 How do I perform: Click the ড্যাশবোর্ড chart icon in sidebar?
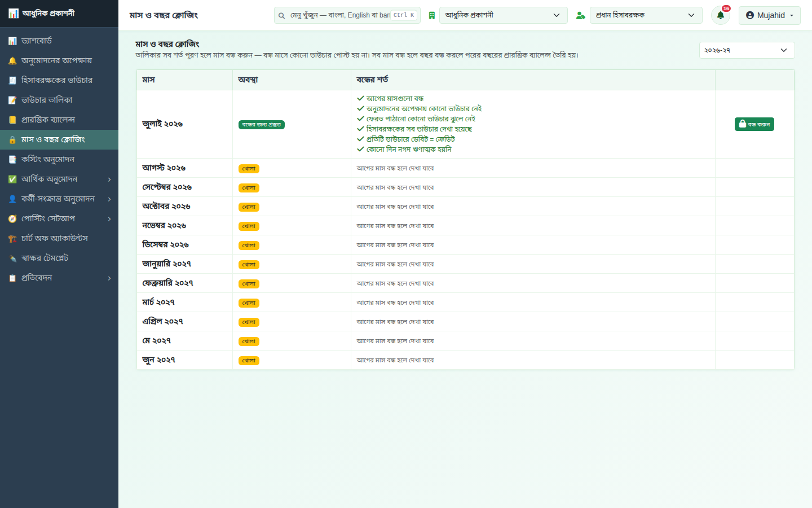(12, 41)
